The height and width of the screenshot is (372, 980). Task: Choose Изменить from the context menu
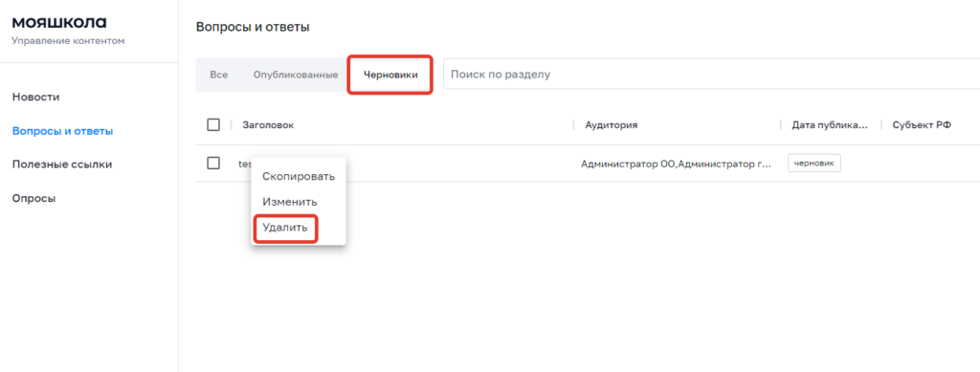[x=290, y=202]
